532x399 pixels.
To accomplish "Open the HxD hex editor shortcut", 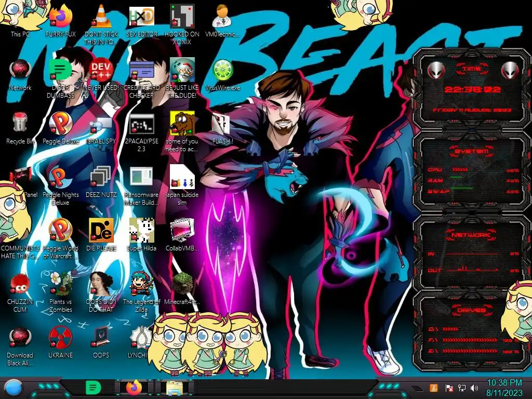I will click(141, 20).
